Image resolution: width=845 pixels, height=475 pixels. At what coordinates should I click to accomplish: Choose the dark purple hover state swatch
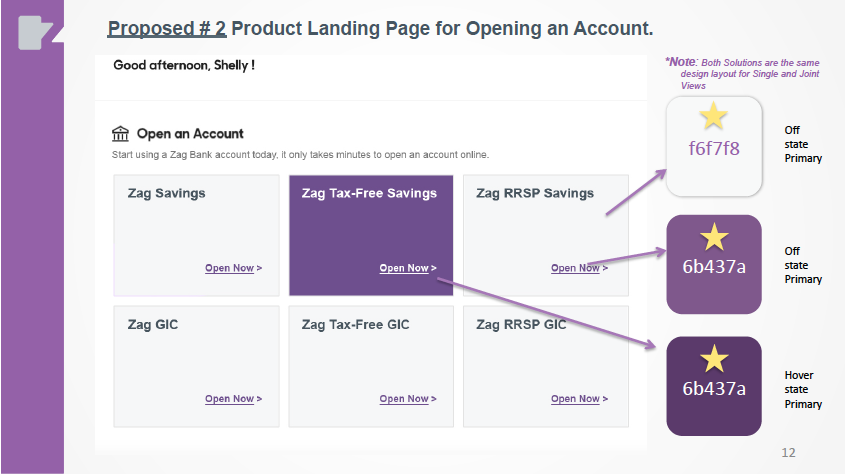coord(714,388)
